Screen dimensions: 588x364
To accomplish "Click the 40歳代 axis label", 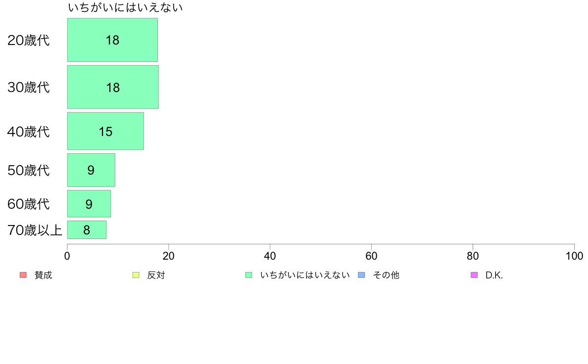I will coord(29,132).
